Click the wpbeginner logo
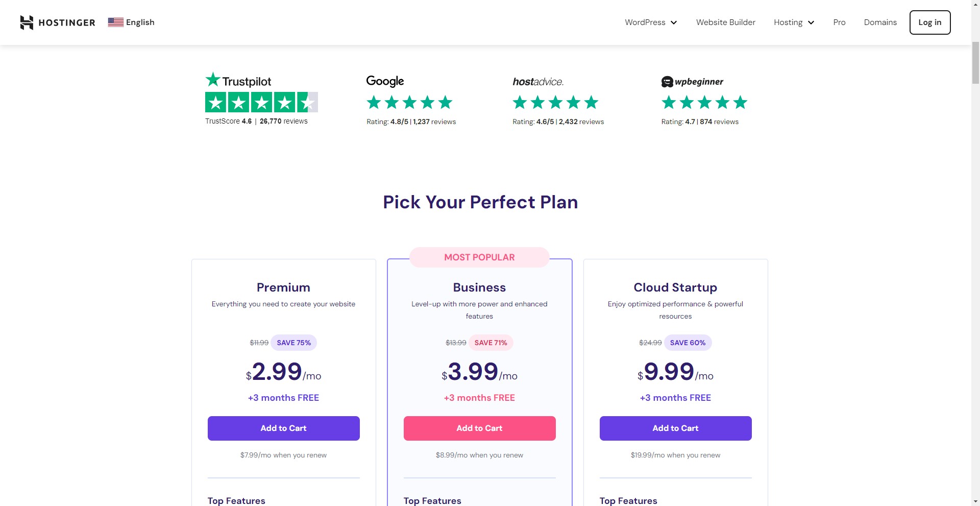This screenshot has height=506, width=980. click(692, 82)
